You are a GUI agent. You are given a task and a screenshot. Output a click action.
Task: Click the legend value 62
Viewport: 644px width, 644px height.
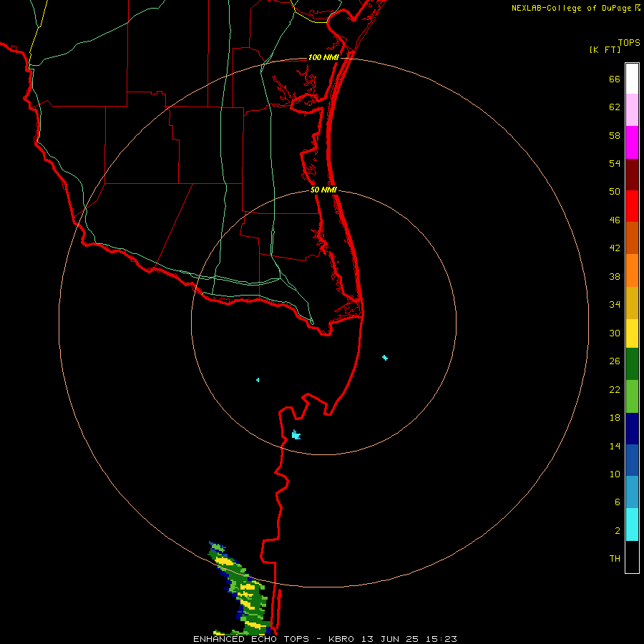tap(615, 107)
